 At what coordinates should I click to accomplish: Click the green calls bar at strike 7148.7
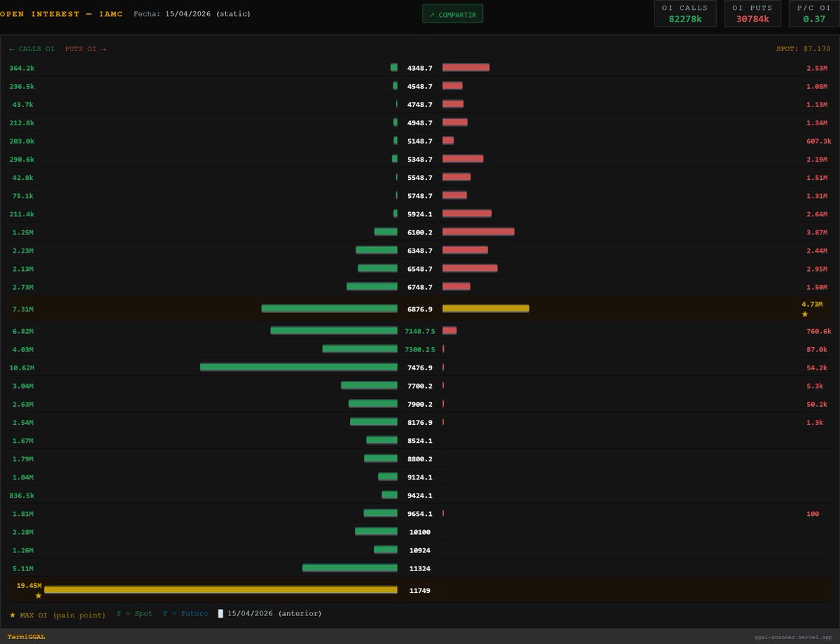pyautogui.click(x=334, y=330)
